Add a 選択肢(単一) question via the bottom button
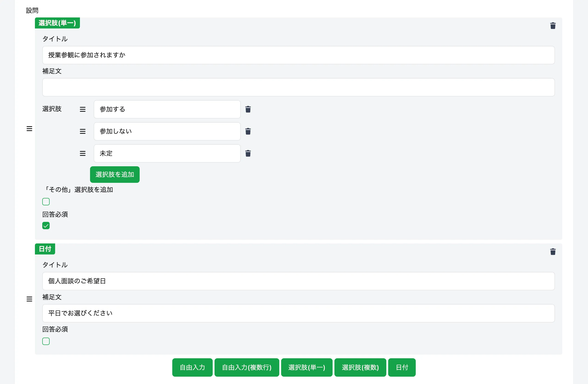This screenshot has height=384, width=588. pos(307,367)
